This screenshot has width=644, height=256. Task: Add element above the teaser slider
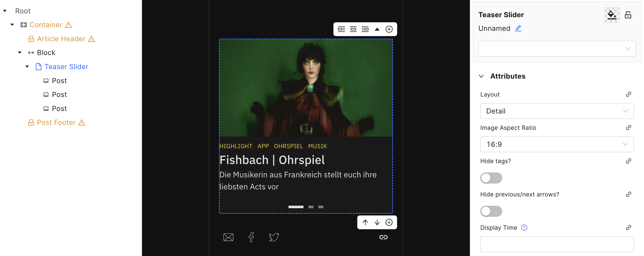pos(389,29)
